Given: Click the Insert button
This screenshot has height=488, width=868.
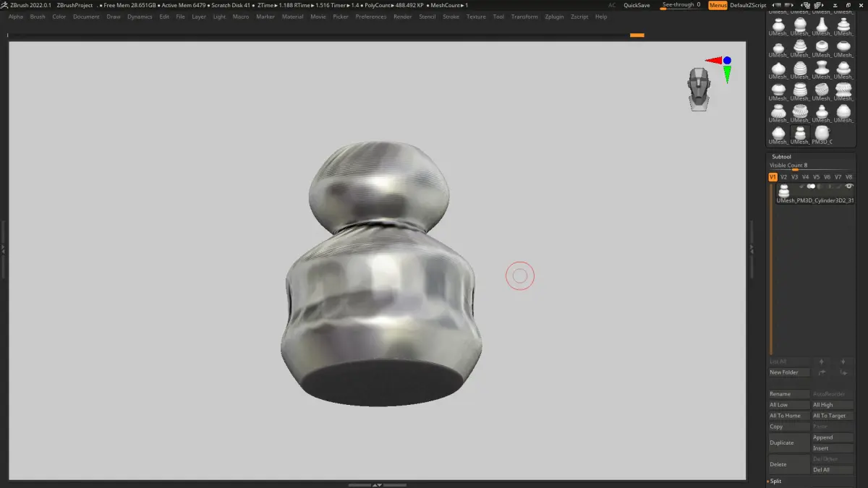Looking at the screenshot, I should (833, 448).
